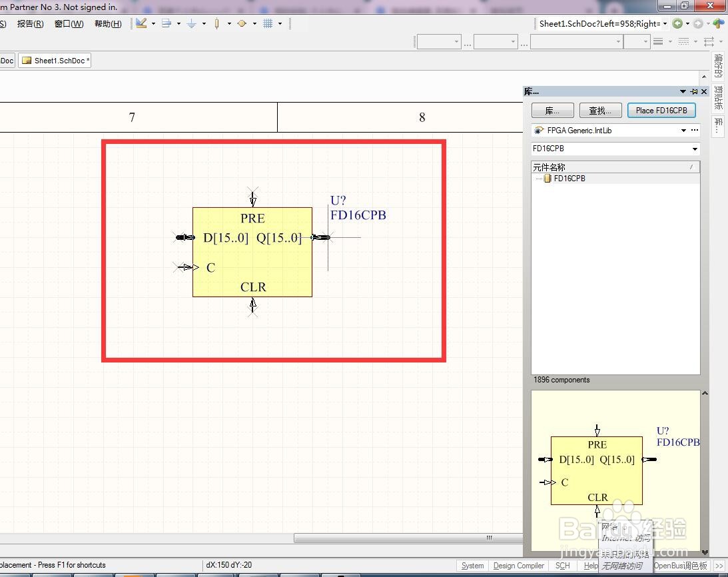The width and height of the screenshot is (728, 577).
Task: Click the 1896 components text
Action: (561, 380)
